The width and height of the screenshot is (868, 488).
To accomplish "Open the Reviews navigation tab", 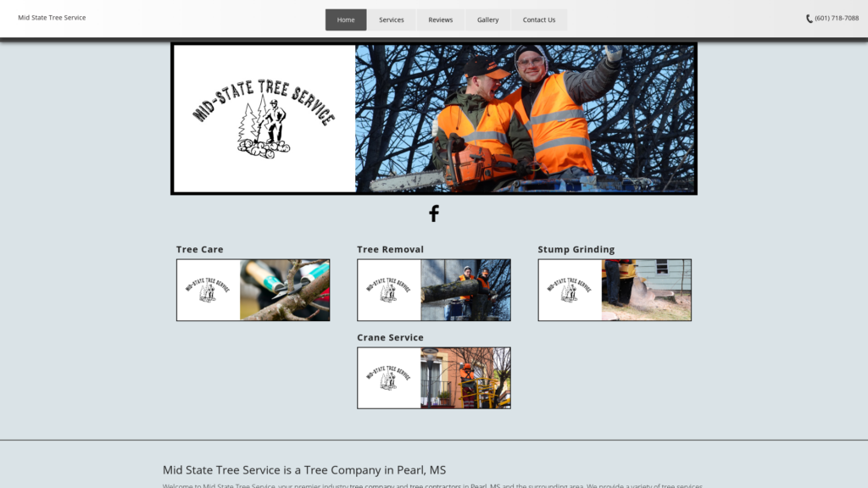I will [x=440, y=19].
